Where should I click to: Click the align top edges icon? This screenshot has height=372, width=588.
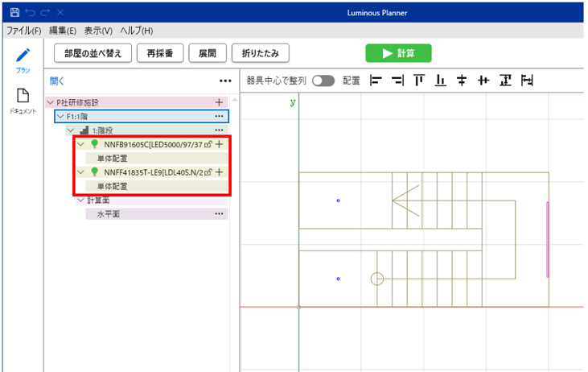coord(418,81)
